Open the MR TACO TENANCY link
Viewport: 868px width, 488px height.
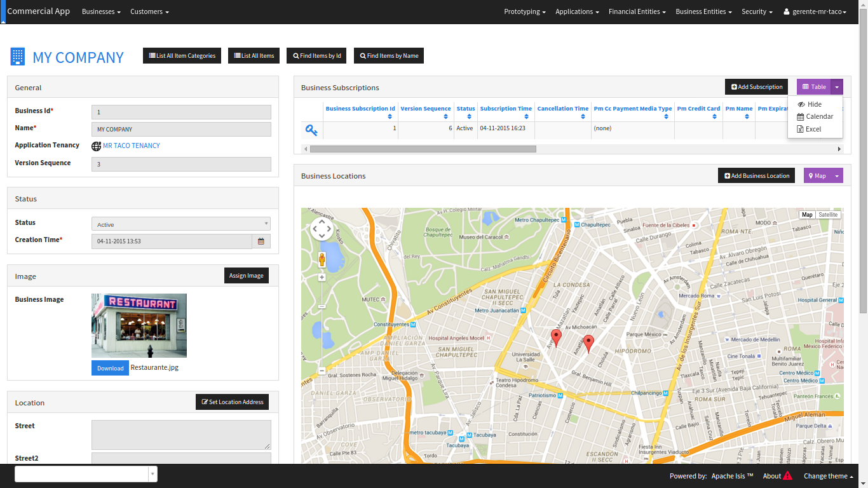pyautogui.click(x=131, y=146)
